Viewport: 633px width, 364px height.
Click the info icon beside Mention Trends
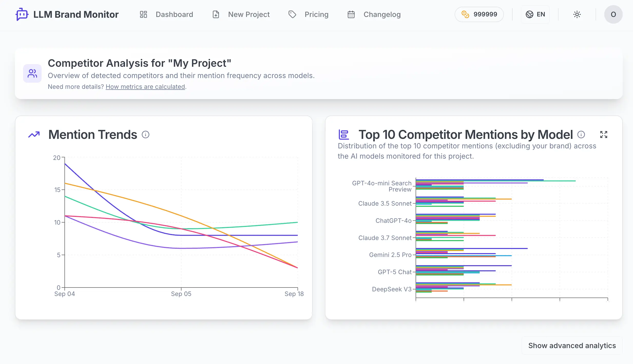pos(146,135)
